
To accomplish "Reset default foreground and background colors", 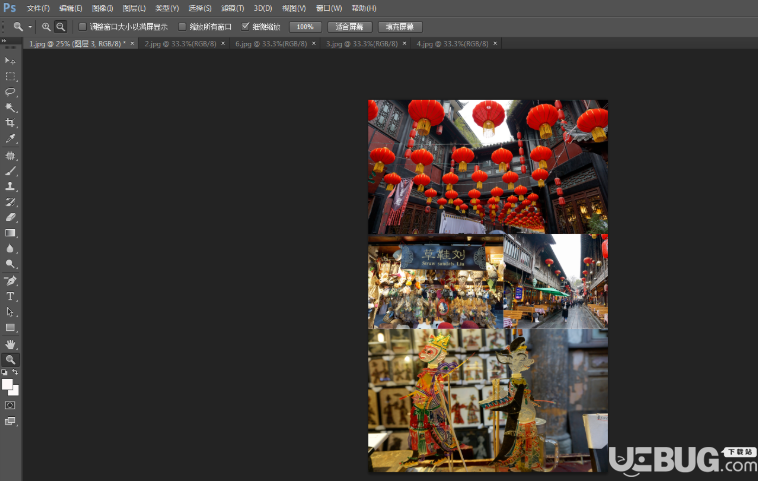I will coord(4,372).
